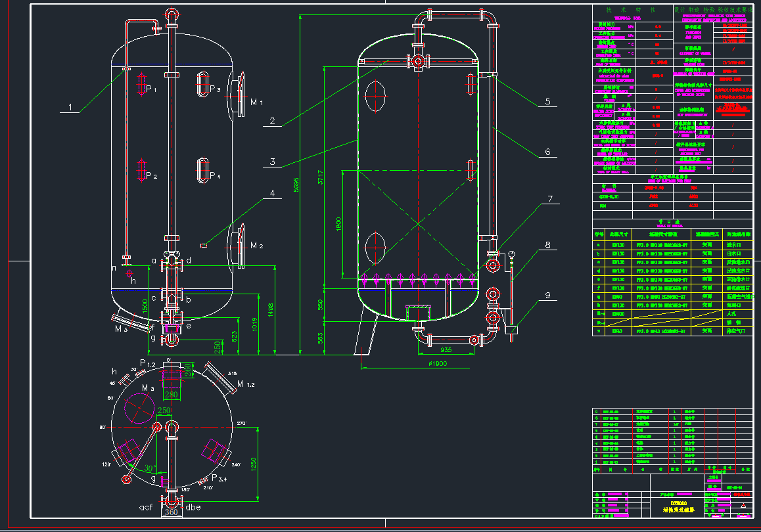Image resolution: width=761 pixels, height=532 pixels.
Task: Select the M1 manhole label on left elevation
Action: pos(256,102)
